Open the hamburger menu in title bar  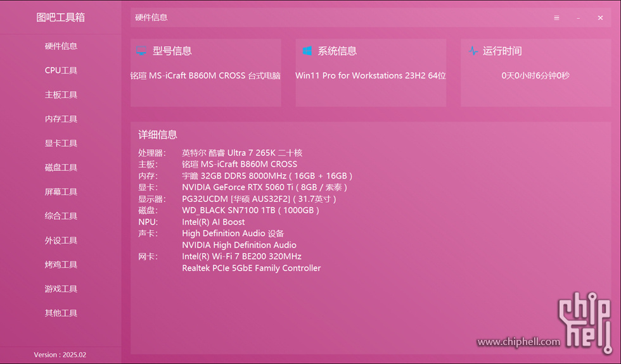[556, 18]
